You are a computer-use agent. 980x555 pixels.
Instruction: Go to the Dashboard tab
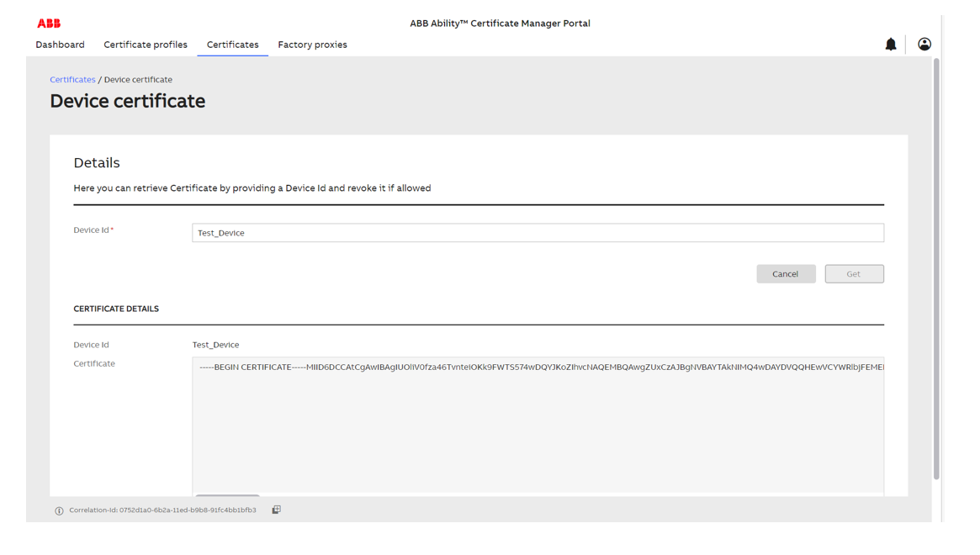pos(60,45)
